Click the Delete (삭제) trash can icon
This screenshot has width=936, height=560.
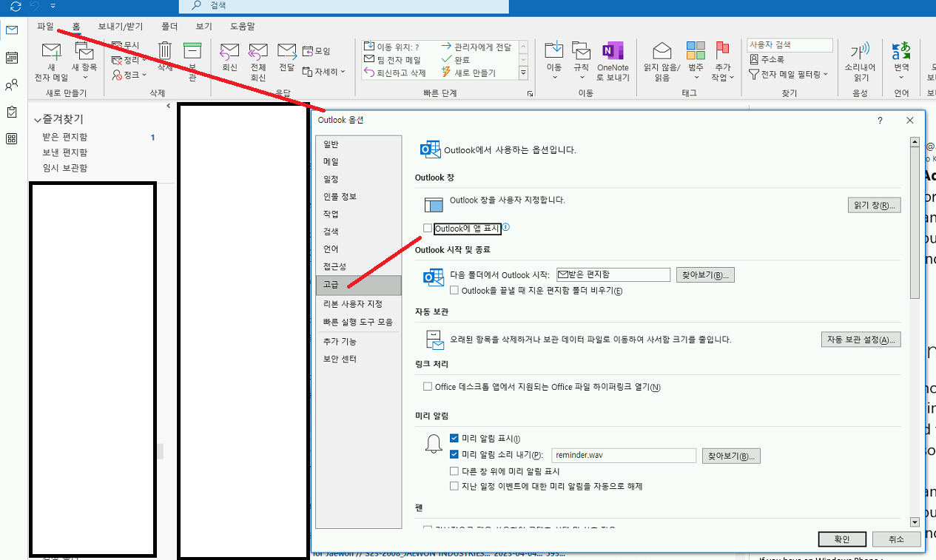pyautogui.click(x=165, y=50)
